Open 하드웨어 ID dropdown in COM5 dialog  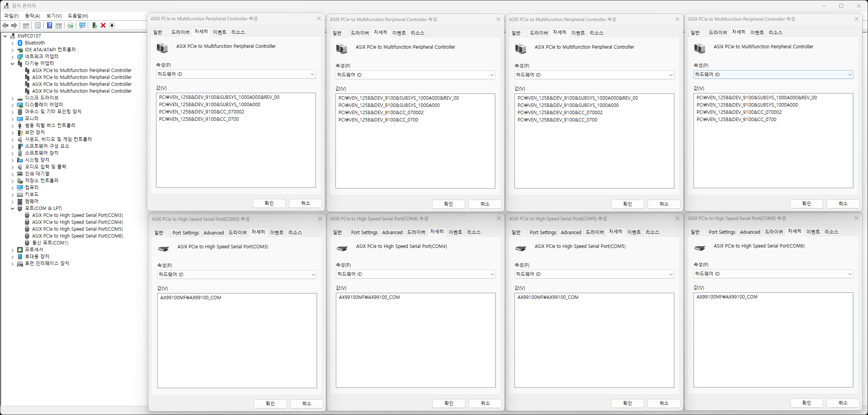tap(594, 274)
